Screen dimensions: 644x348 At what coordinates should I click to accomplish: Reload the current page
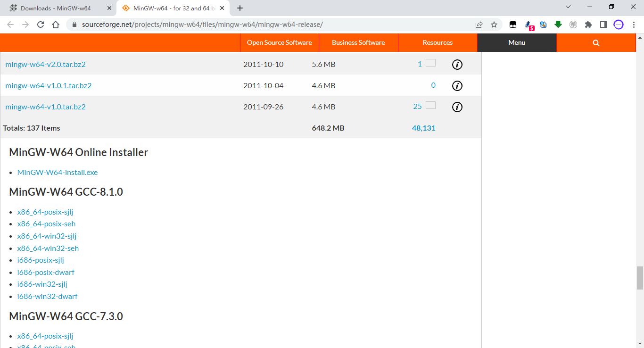click(41, 25)
